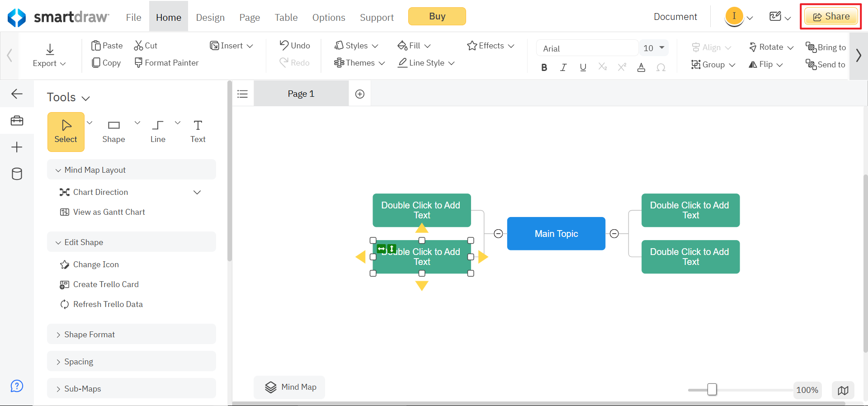
Task: Insert a special symbol with omega icon
Action: point(661,67)
